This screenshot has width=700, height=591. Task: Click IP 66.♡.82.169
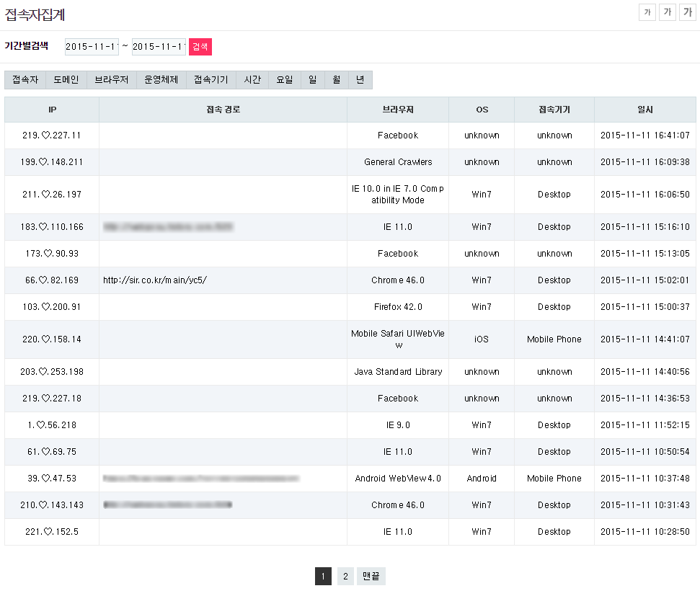pyautogui.click(x=52, y=280)
